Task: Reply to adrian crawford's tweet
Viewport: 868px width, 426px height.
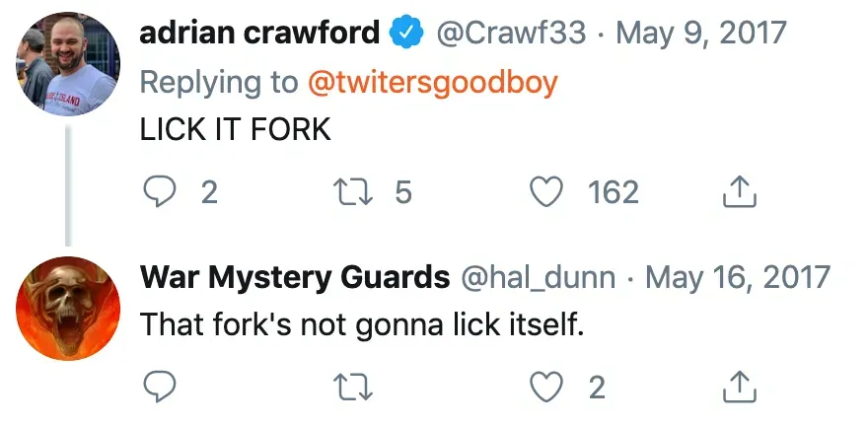Action: coord(159,191)
